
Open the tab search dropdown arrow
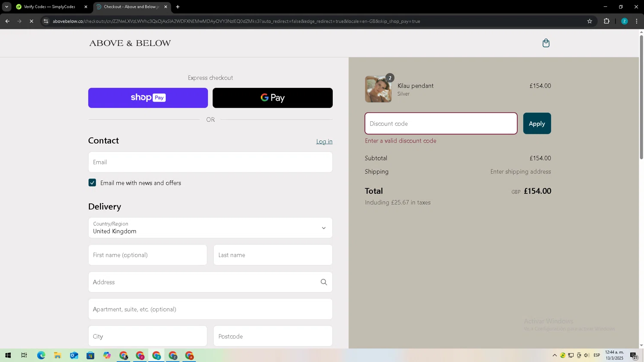click(6, 7)
